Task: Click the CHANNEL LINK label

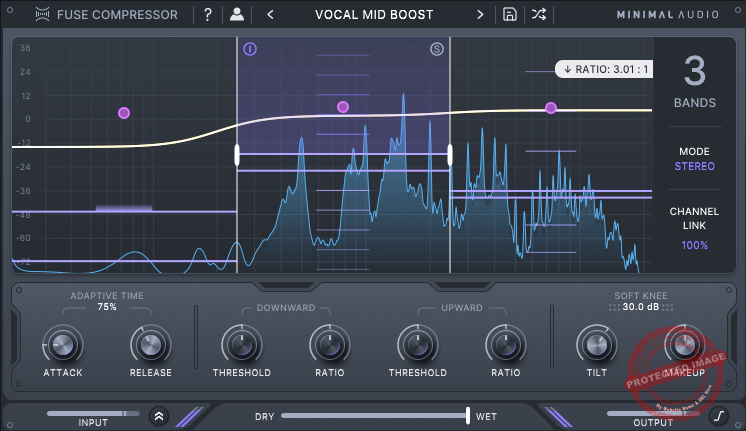Action: pyautogui.click(x=695, y=218)
